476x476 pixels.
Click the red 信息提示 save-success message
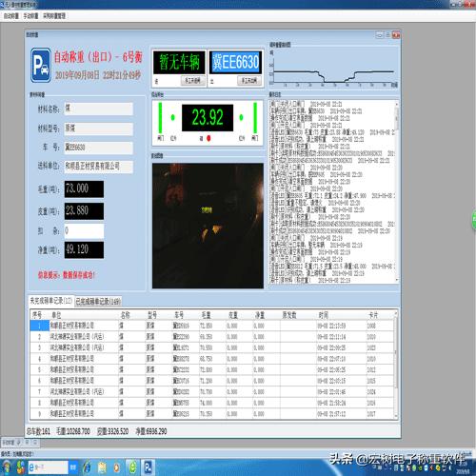(67, 275)
